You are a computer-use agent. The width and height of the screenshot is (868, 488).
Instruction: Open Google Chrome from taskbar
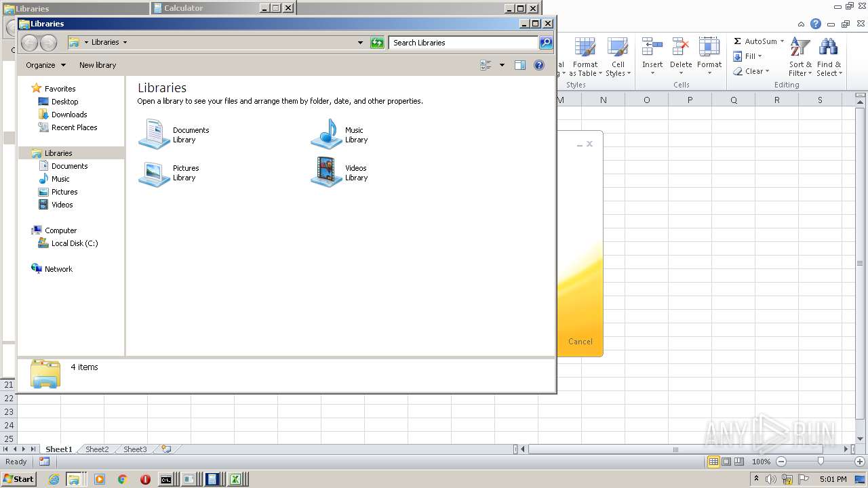click(x=122, y=479)
